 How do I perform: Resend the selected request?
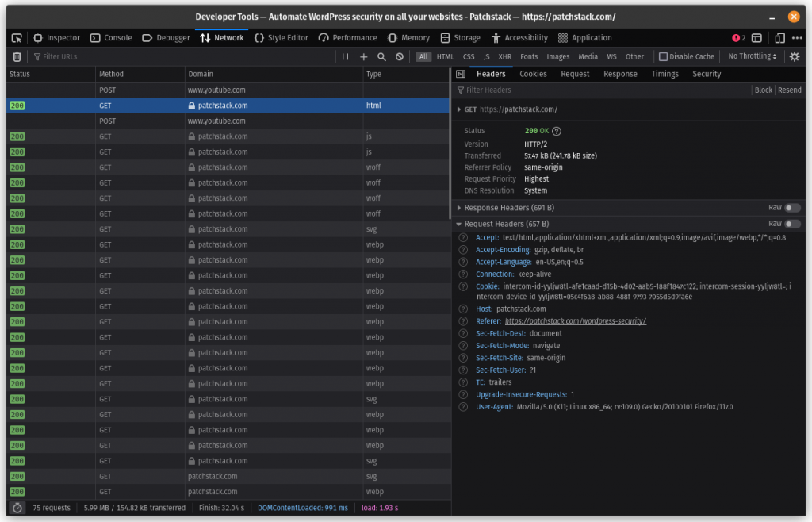click(x=789, y=90)
